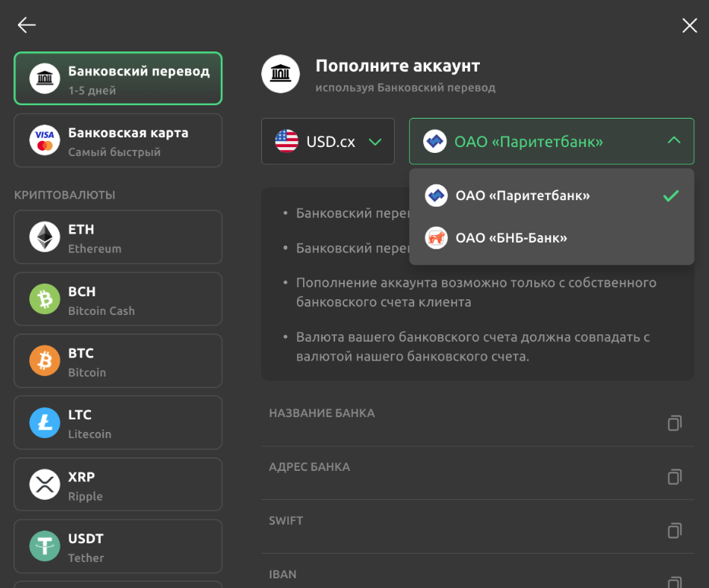Click the Ripple XRP icon
Viewport: 709px width, 588px height.
pyautogui.click(x=45, y=484)
